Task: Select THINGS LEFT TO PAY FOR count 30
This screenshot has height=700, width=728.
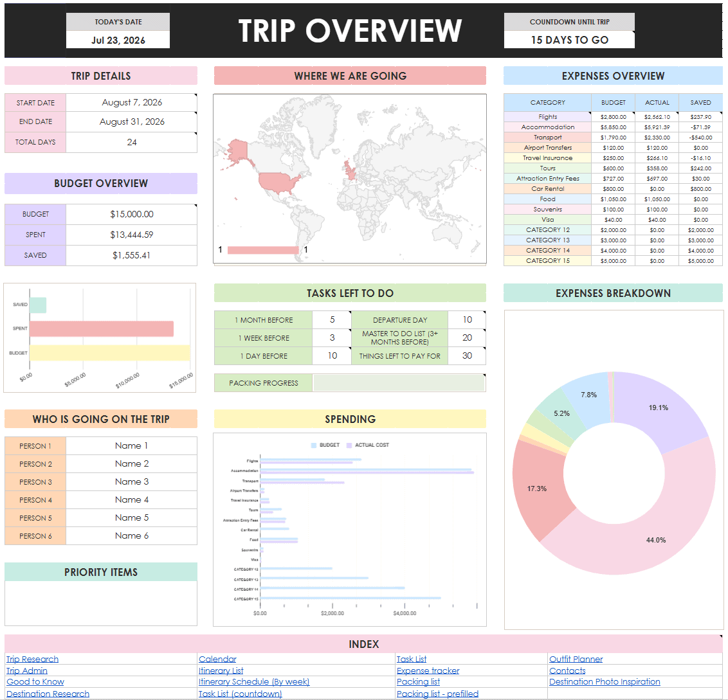Action: pyautogui.click(x=467, y=356)
